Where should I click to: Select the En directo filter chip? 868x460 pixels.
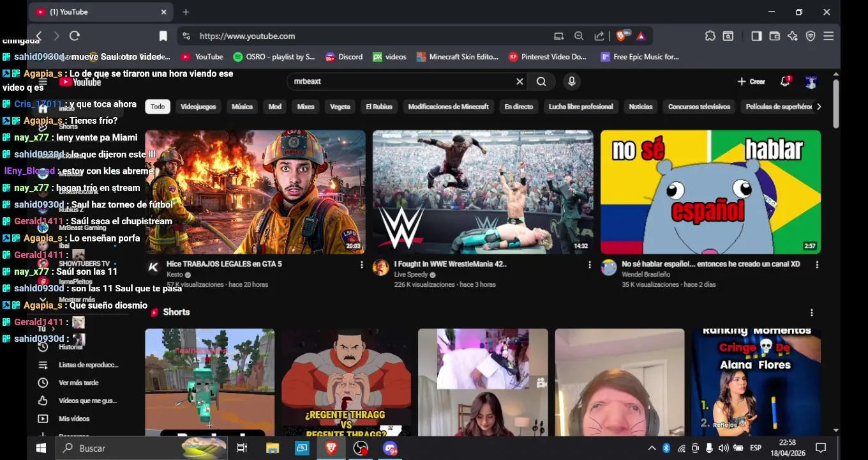point(518,107)
